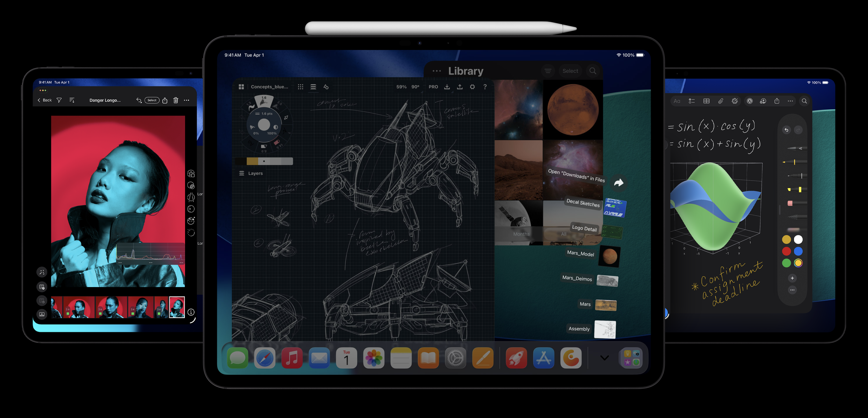Image resolution: width=868 pixels, height=418 pixels.
Task: Select the red eraser on the tool wheel
Action: [x=277, y=143]
